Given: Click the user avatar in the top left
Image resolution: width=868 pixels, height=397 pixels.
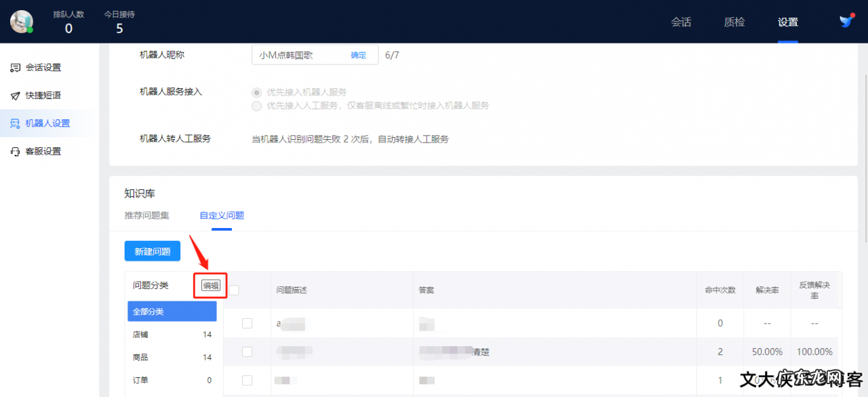Looking at the screenshot, I should pyautogui.click(x=22, y=21).
